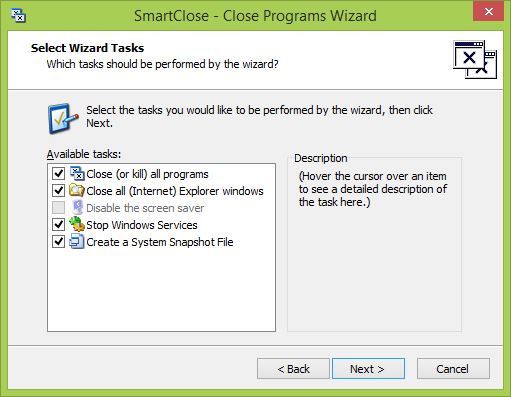Click the Explorer windows folder icon

tap(77, 191)
